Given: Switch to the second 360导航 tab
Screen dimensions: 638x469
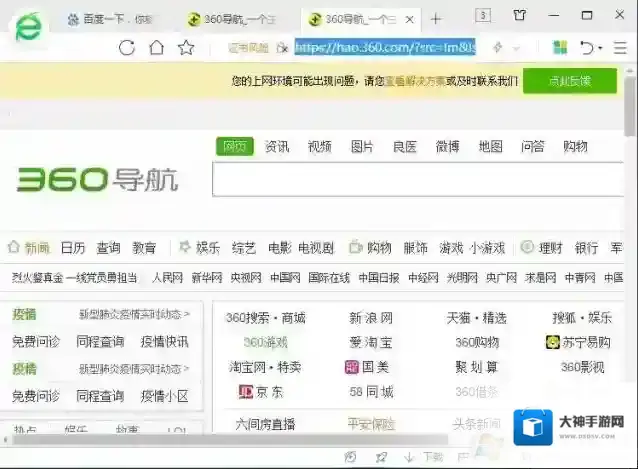Looking at the screenshot, I should pos(232,19).
